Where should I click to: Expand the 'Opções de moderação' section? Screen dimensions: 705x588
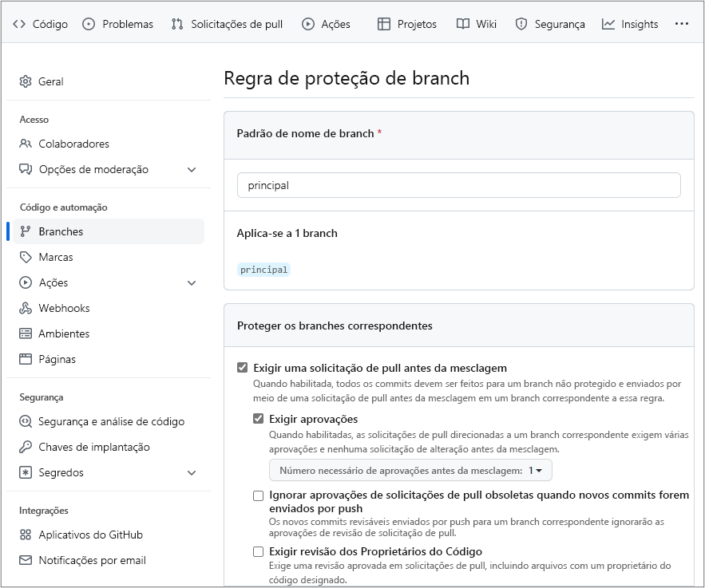click(x=191, y=169)
